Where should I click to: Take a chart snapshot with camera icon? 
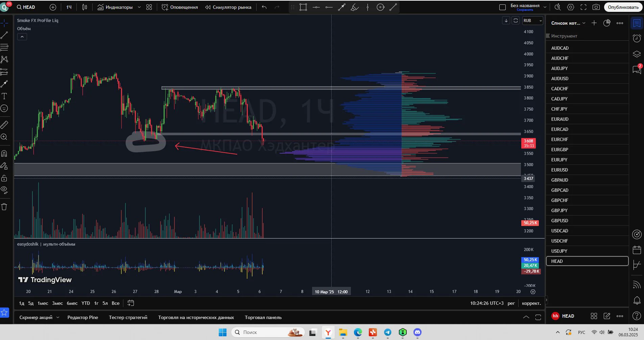coord(596,7)
